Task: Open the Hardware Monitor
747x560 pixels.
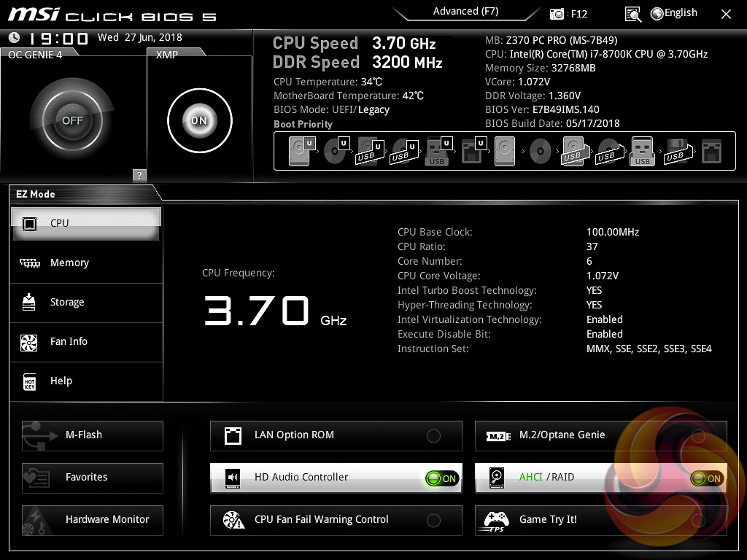Action: coord(93,520)
